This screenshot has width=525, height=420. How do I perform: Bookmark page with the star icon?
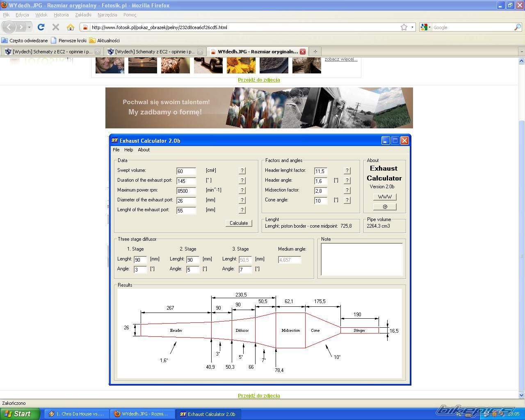(404, 27)
